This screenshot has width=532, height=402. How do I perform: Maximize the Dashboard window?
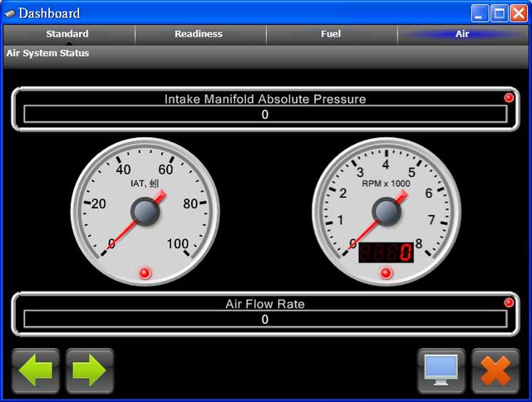pos(500,12)
